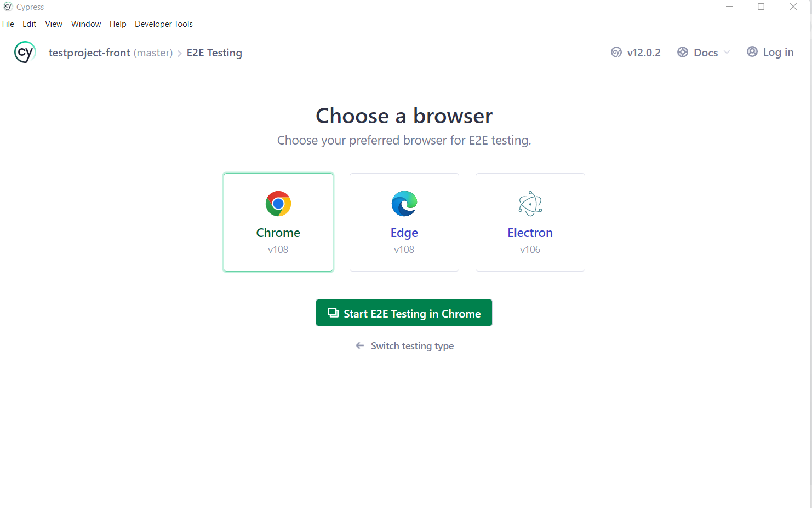The width and height of the screenshot is (812, 508).
Task: Click the Cypress icon next to v12.0.2
Action: pos(616,52)
